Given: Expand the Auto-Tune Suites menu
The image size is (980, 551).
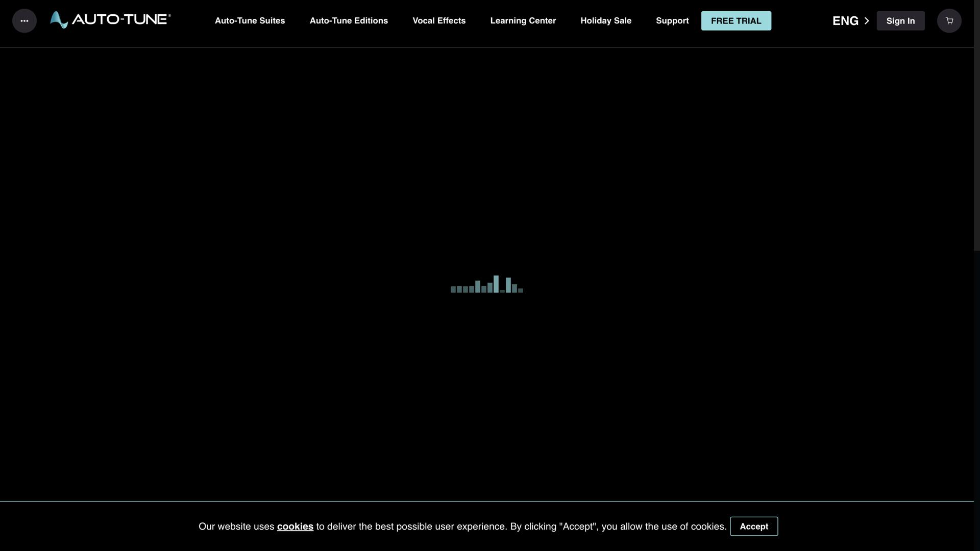Looking at the screenshot, I should [250, 21].
